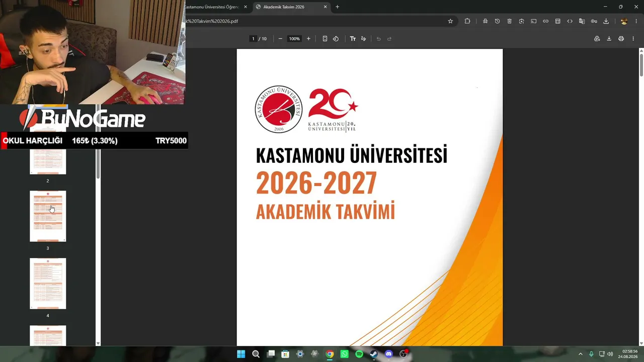Open the volume control in system tray

[610, 354]
